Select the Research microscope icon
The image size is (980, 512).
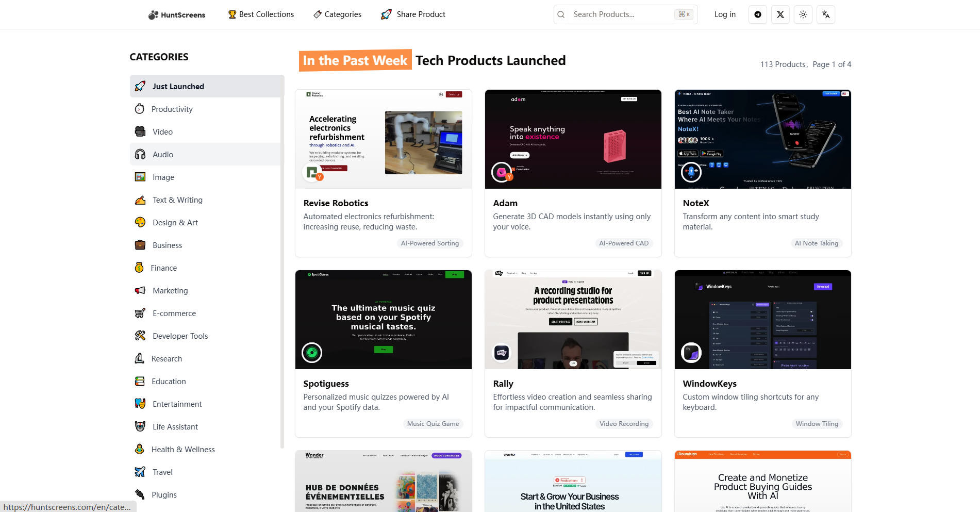click(x=140, y=358)
